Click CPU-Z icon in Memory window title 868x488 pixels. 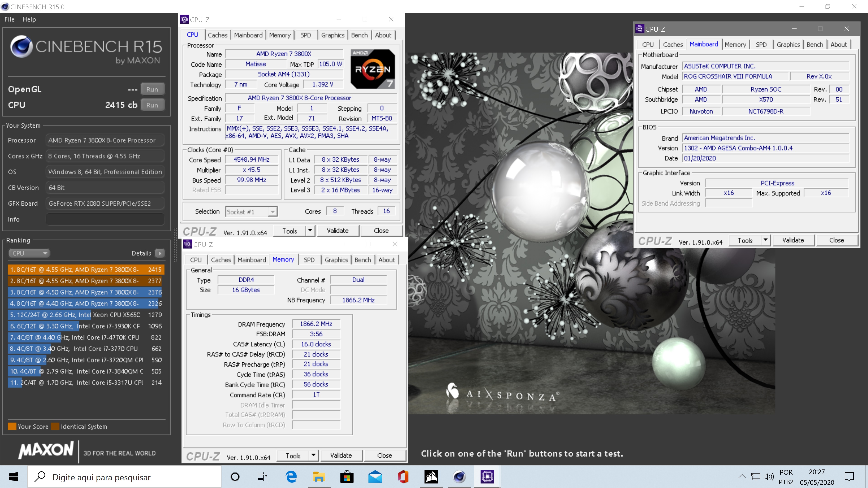188,244
